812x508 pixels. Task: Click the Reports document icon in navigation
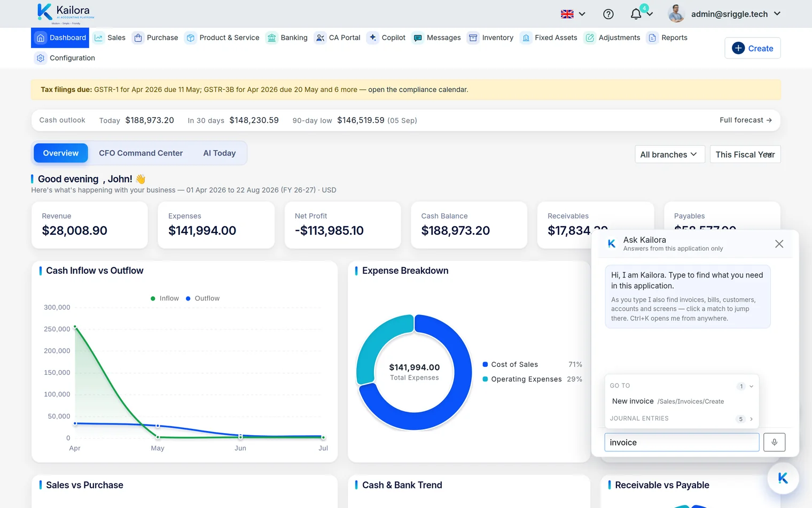(652, 37)
